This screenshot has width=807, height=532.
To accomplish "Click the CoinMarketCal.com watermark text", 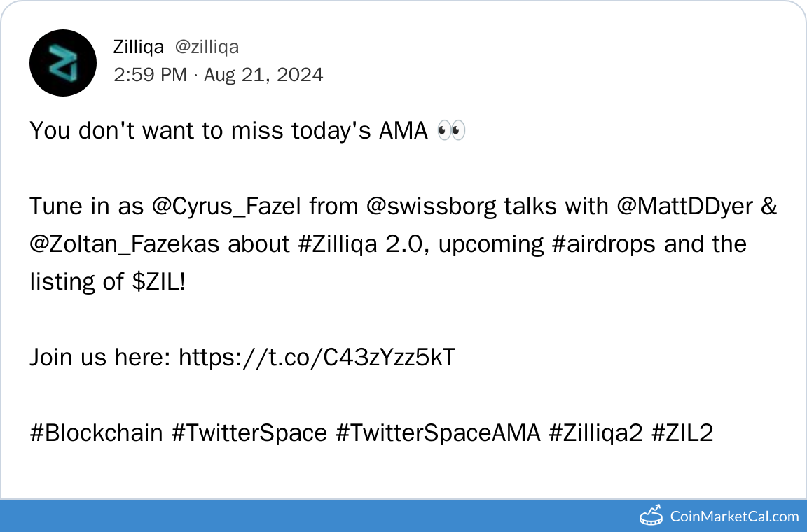I will 734,517.
